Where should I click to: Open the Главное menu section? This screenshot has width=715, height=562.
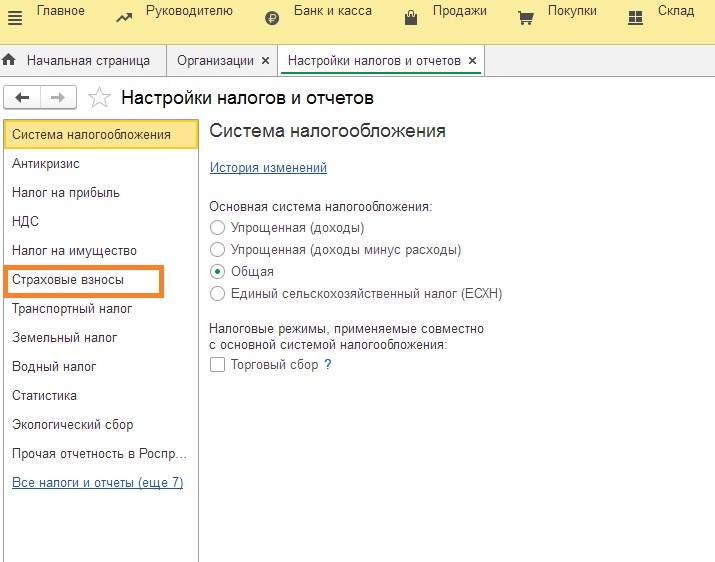[x=61, y=10]
